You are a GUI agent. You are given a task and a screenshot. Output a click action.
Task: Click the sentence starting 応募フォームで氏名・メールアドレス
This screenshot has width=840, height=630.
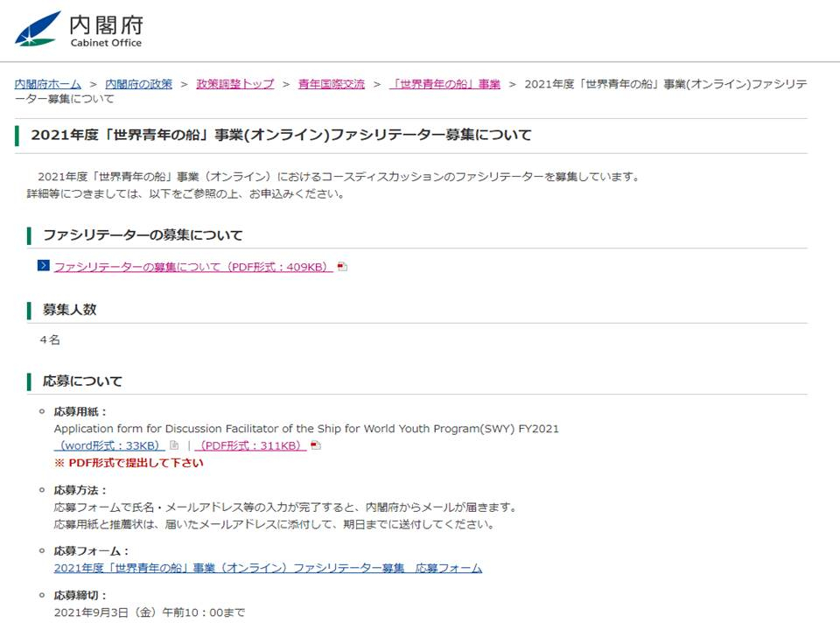pyautogui.click(x=285, y=507)
